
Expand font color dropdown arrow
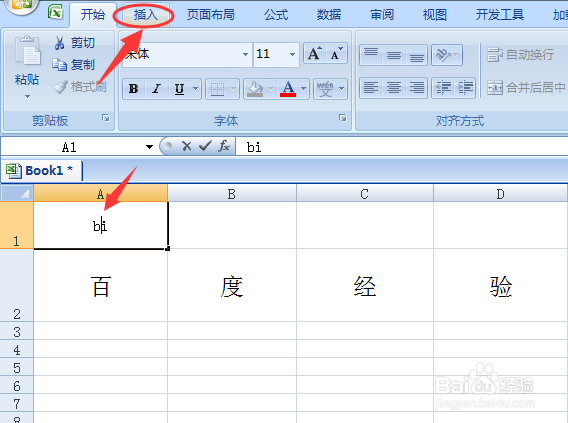coord(304,89)
